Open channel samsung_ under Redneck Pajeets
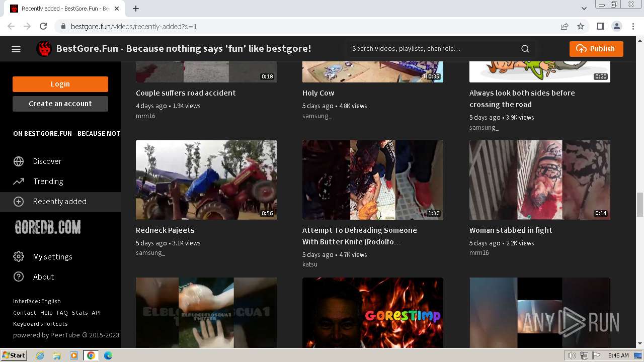The width and height of the screenshot is (644, 362). 150,253
